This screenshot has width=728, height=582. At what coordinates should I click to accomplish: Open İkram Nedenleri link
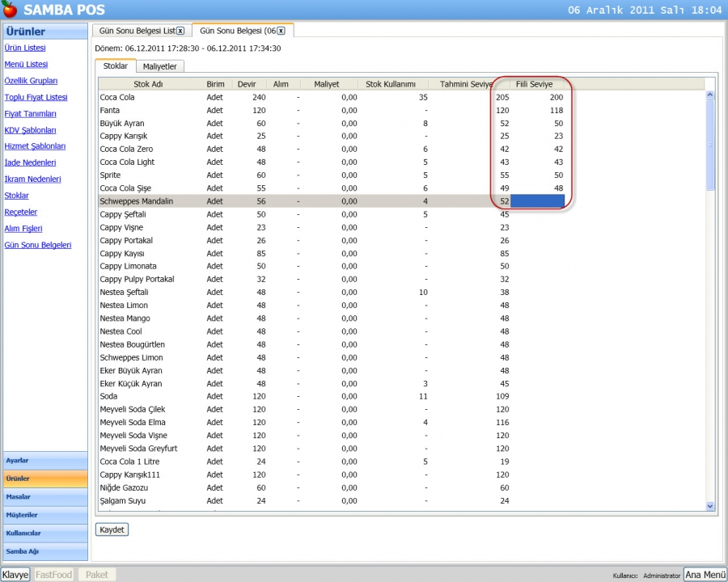point(32,179)
